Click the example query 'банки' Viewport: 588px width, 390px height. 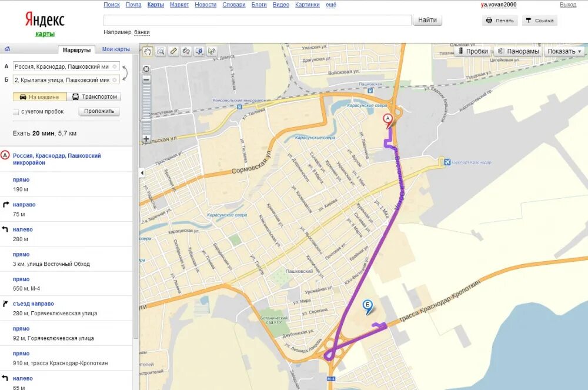[x=142, y=32]
